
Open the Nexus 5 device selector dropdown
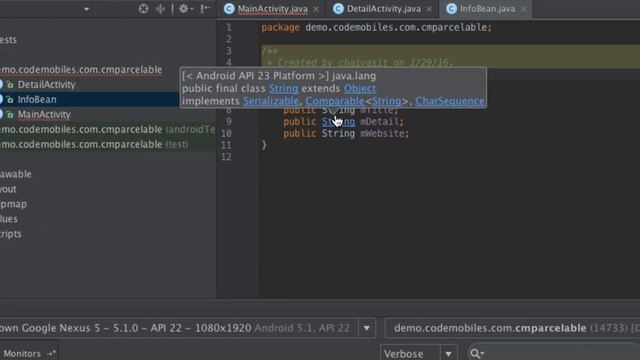[x=367, y=328]
